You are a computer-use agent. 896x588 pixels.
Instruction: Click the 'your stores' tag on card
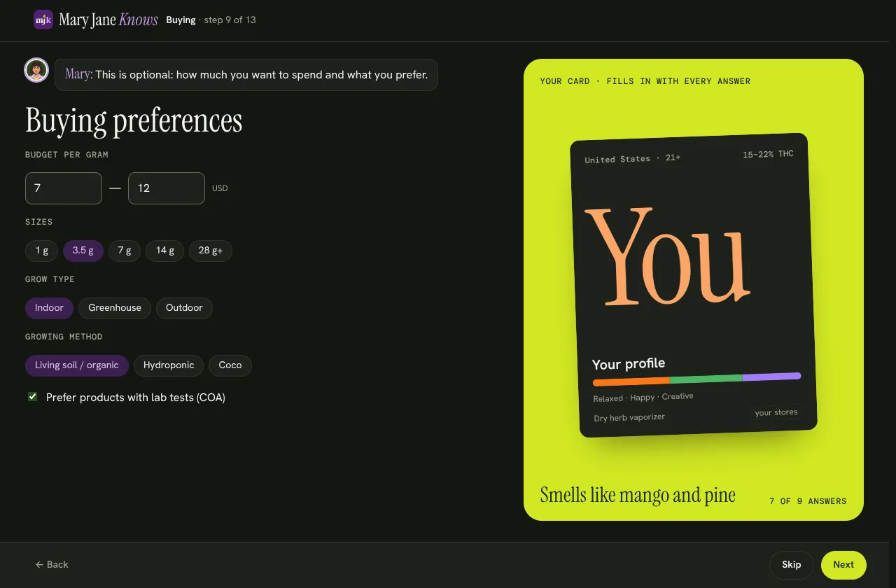pos(776,412)
